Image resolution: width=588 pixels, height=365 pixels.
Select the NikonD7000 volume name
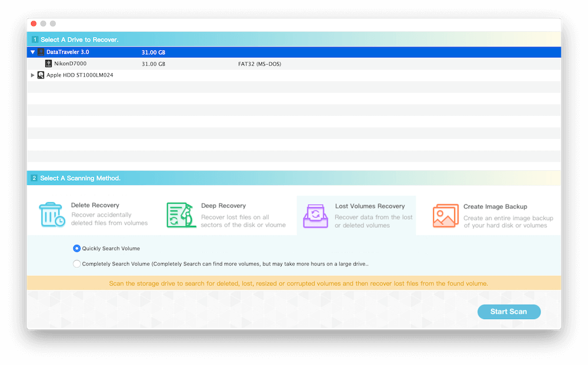pyautogui.click(x=70, y=64)
